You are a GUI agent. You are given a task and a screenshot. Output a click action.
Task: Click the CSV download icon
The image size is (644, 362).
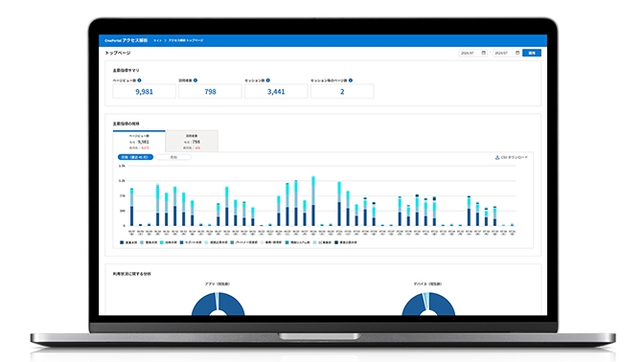pyautogui.click(x=497, y=158)
